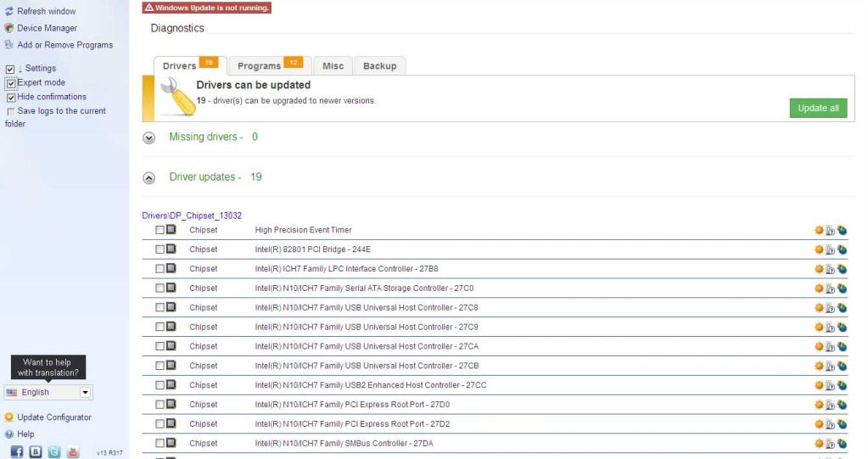
Task: Click the wrench icon in update banner
Action: click(x=178, y=97)
